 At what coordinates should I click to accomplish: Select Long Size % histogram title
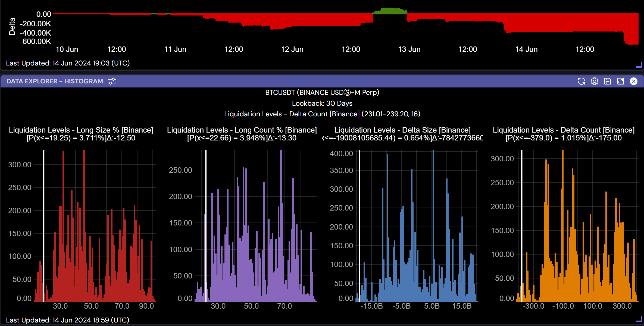(x=81, y=130)
